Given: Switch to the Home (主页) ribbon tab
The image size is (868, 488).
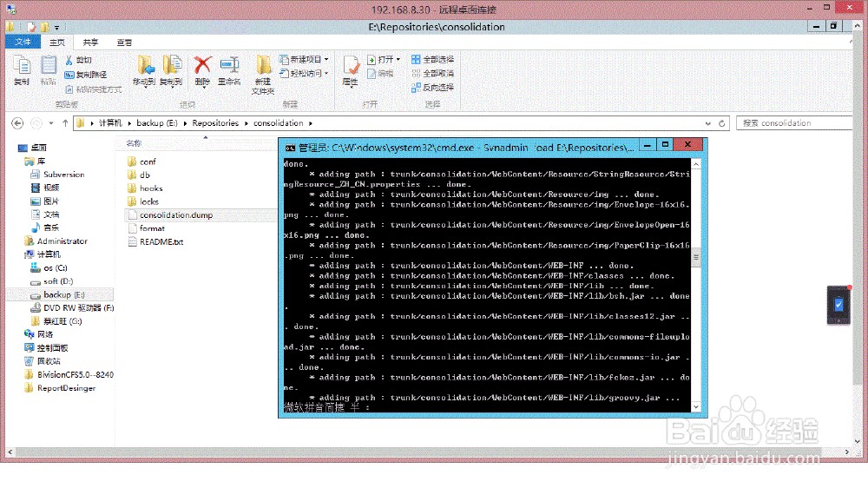Looking at the screenshot, I should pyautogui.click(x=56, y=42).
